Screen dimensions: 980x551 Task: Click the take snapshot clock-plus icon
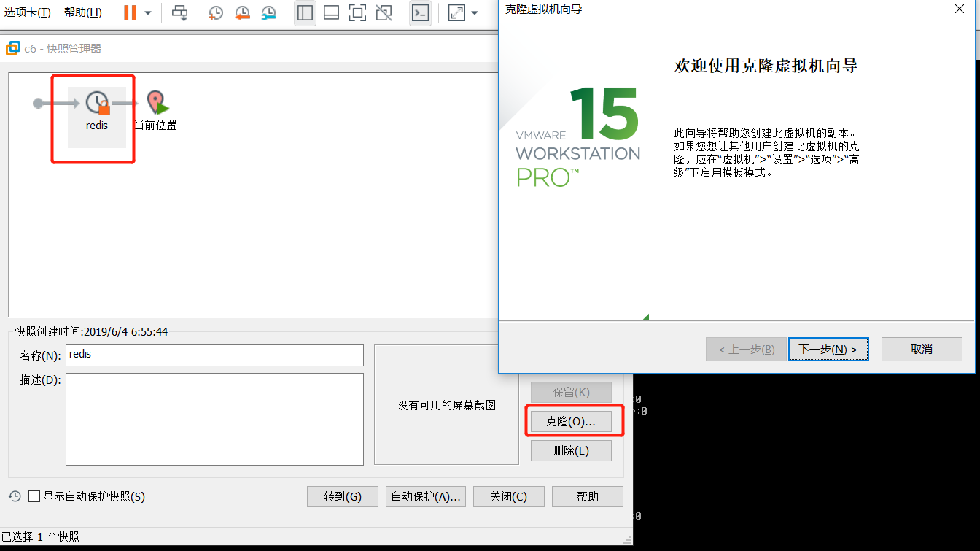216,12
